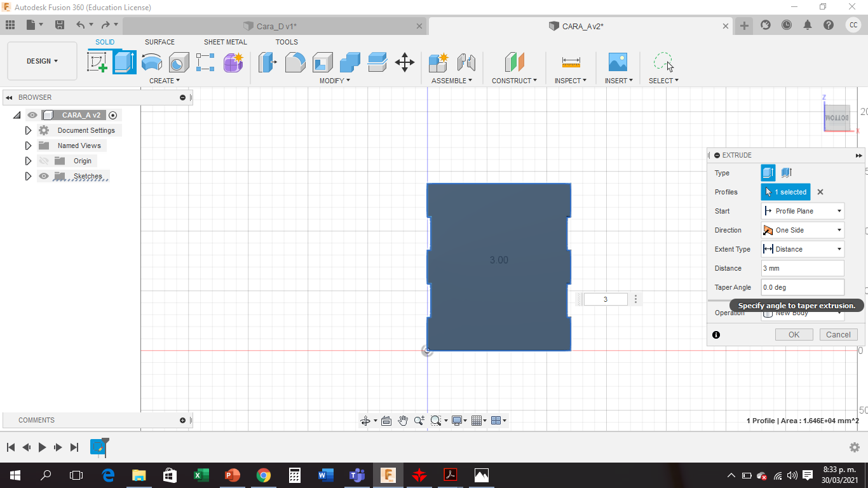The image size is (868, 488).
Task: Open the MODIFY menu dropdown
Action: [x=335, y=81]
